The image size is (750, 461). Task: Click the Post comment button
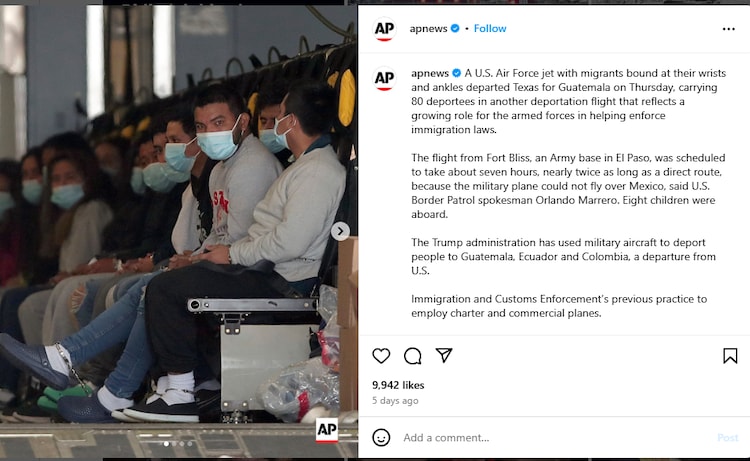[x=728, y=438]
